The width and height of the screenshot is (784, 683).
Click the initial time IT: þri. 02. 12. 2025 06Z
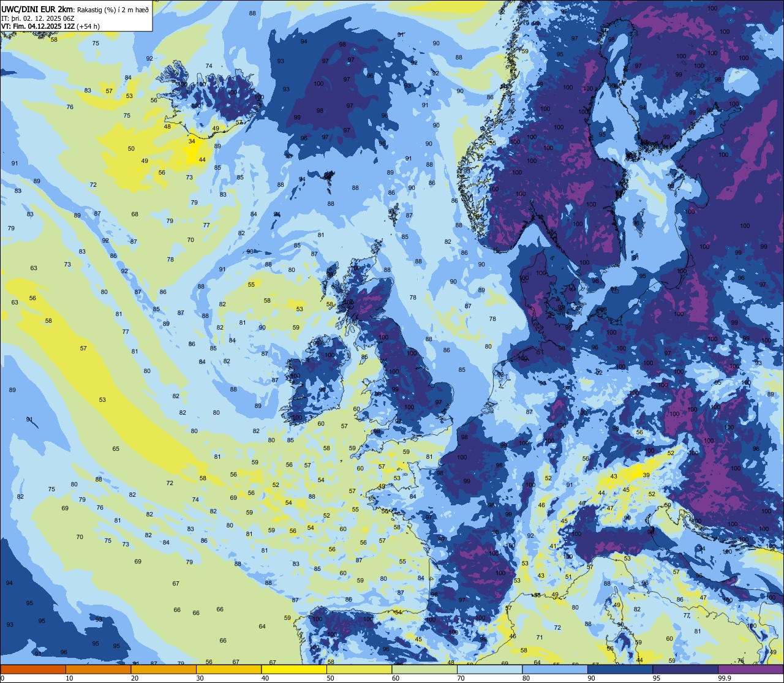(x=38, y=18)
